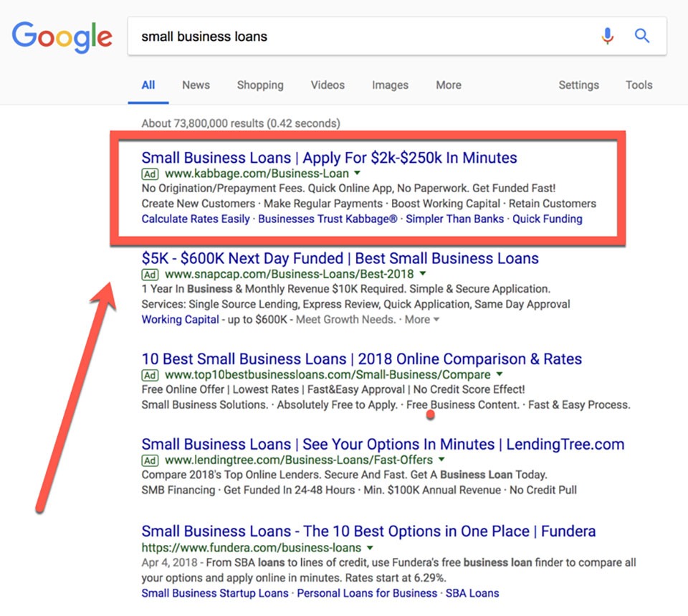Open SBA Loans sitelink
Image resolution: width=688 pixels, height=616 pixels.
point(472,593)
